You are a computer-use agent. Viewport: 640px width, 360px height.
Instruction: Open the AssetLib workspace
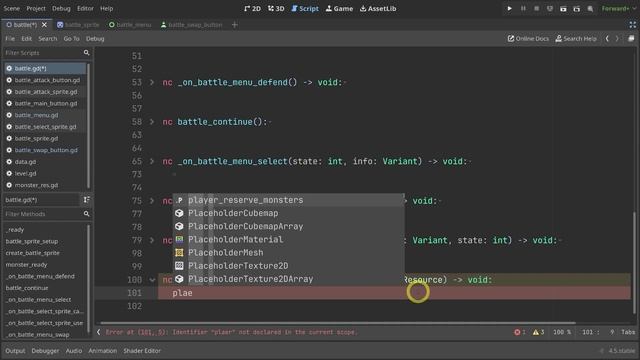[378, 9]
